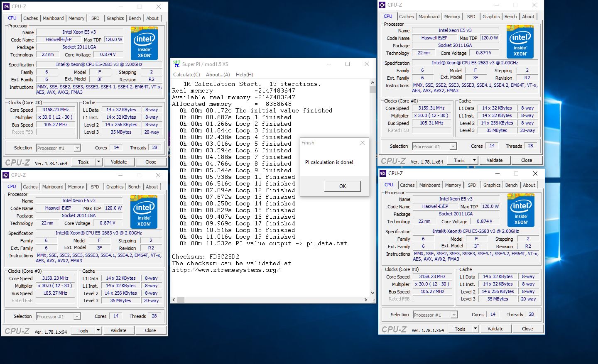Expand the Tools dropdown arrow in bottom-right CPU-Z
The height and width of the screenshot is (364, 598).
click(475, 329)
